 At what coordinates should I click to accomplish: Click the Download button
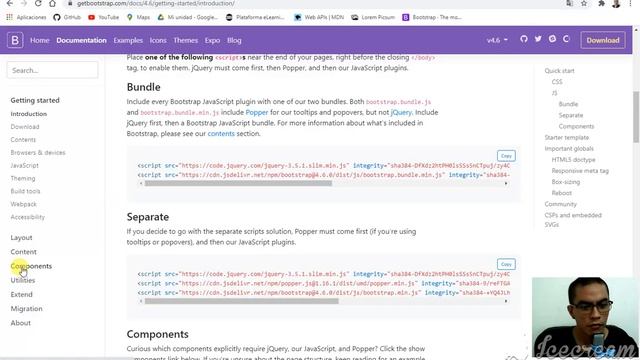(603, 40)
